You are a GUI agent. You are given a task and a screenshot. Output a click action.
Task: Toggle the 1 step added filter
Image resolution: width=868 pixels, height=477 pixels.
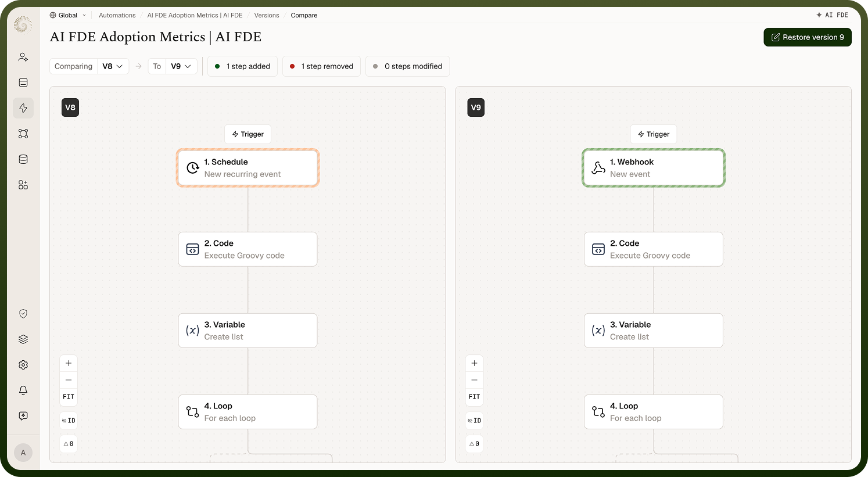[243, 66]
